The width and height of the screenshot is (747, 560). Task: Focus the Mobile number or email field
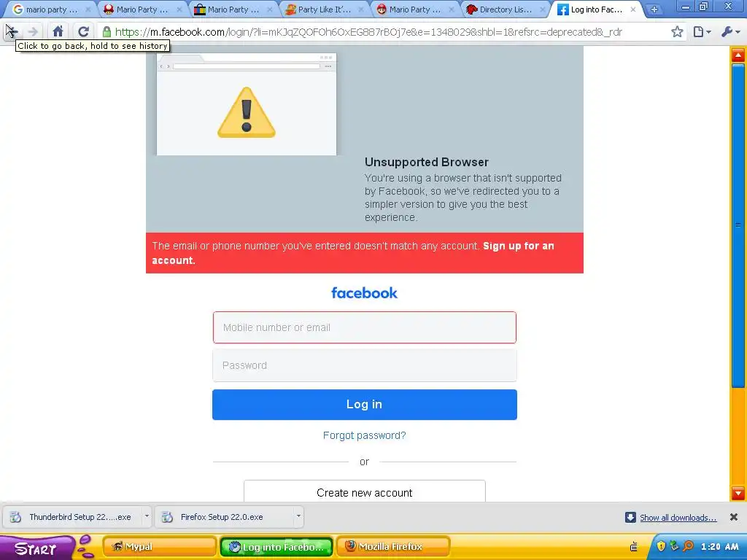coord(365,327)
